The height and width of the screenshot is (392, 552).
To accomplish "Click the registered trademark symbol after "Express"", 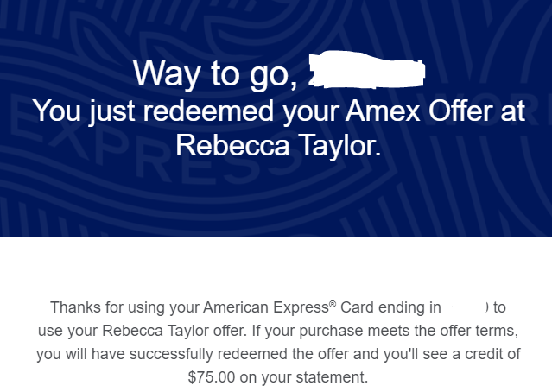I will pos(333,304).
